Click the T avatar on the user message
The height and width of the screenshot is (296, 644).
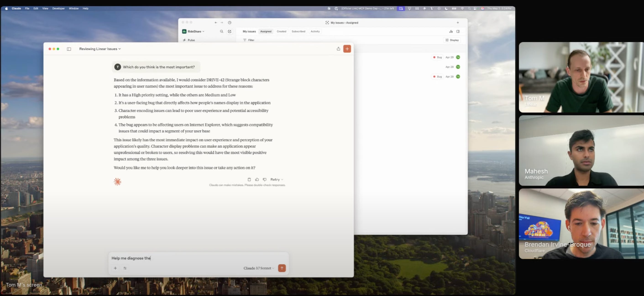118,67
